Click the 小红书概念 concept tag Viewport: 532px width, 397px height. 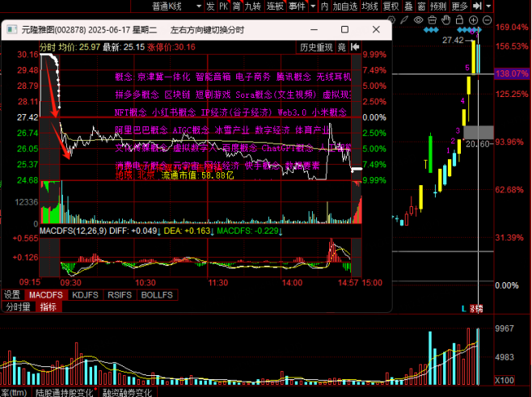174,112
